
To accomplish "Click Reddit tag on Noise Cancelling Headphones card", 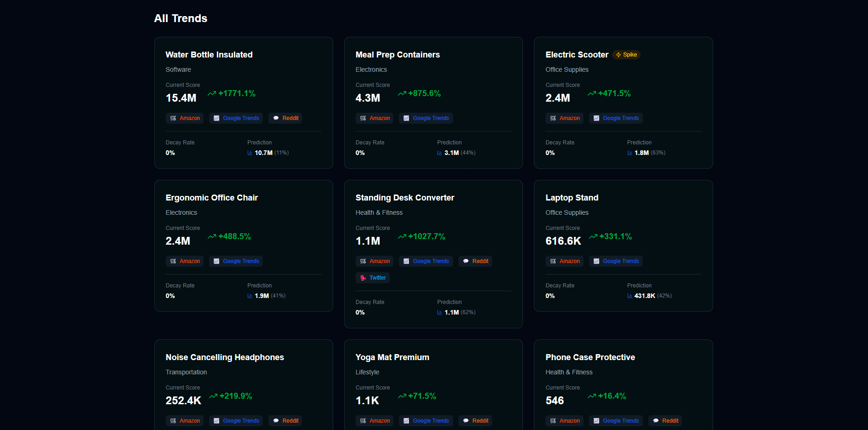I will pyautogui.click(x=285, y=421).
